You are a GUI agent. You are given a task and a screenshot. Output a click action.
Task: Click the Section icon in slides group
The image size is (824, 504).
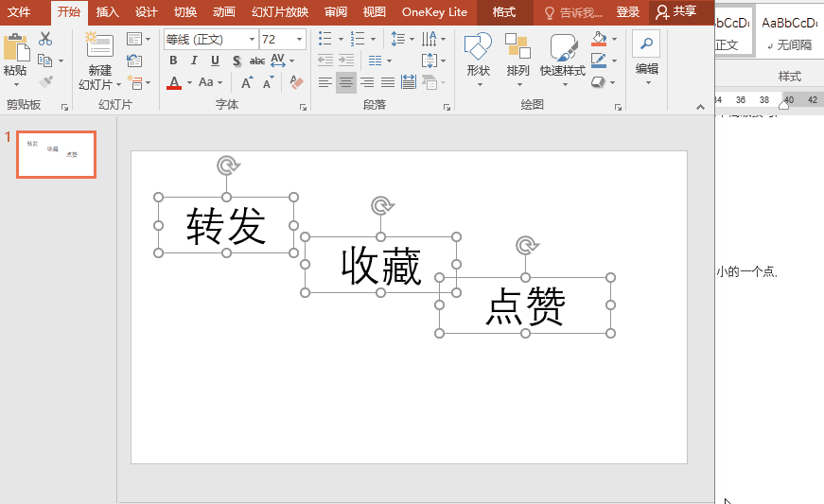[x=135, y=82]
